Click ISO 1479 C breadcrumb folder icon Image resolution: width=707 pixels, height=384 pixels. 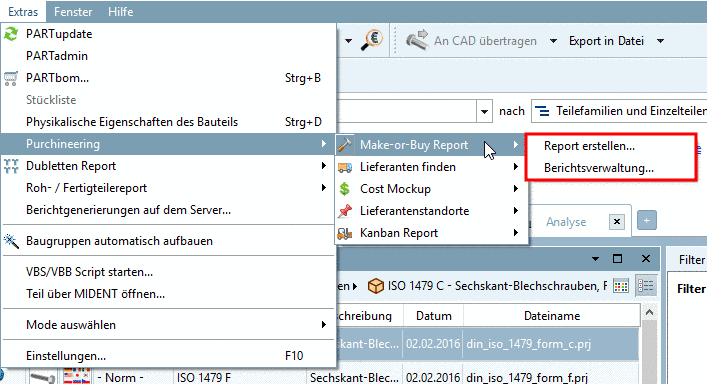click(376, 286)
